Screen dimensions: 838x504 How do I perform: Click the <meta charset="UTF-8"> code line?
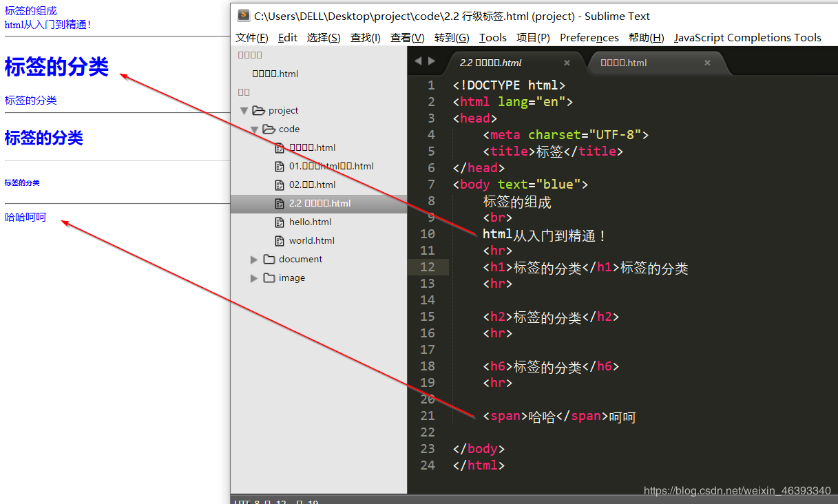coord(566,135)
